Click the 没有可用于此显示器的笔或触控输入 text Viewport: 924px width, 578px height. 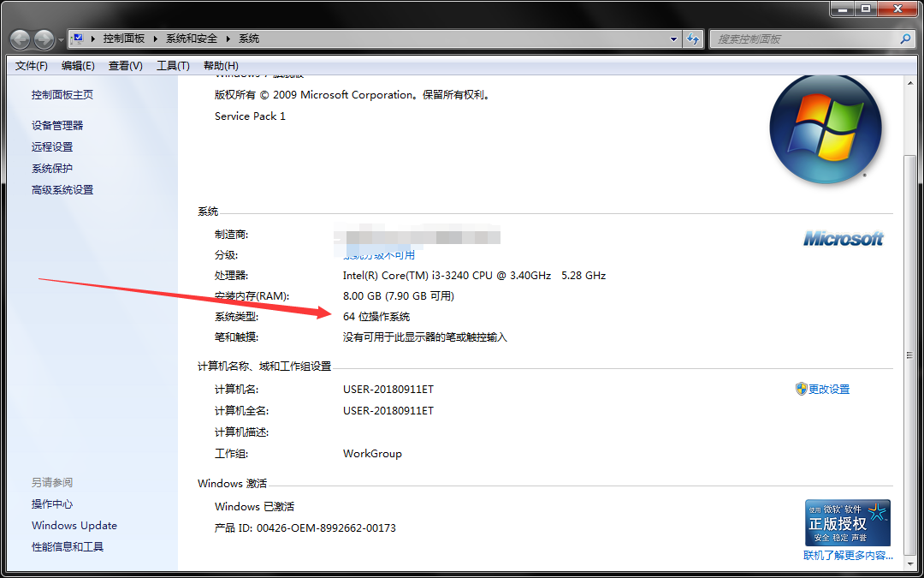tap(425, 337)
